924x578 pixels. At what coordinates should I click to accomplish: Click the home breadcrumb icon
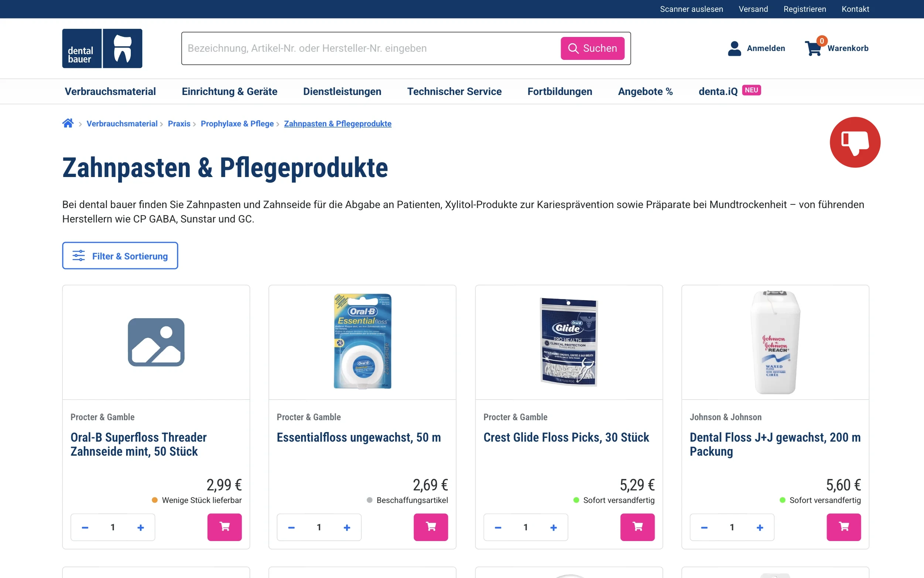[x=68, y=123]
